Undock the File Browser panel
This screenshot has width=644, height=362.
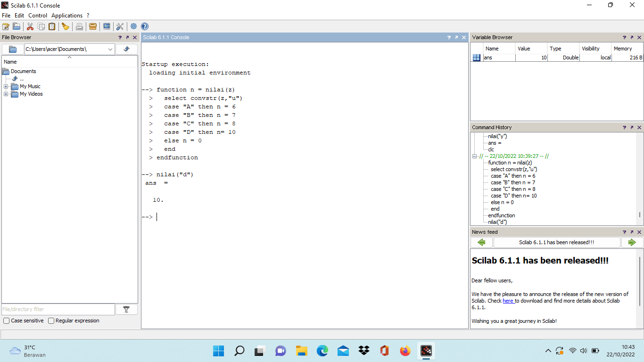point(127,37)
